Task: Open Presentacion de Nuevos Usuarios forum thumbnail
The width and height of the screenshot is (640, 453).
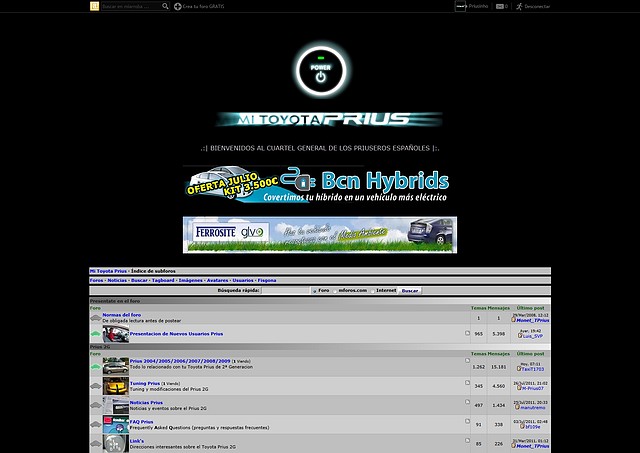Action: 116,334
